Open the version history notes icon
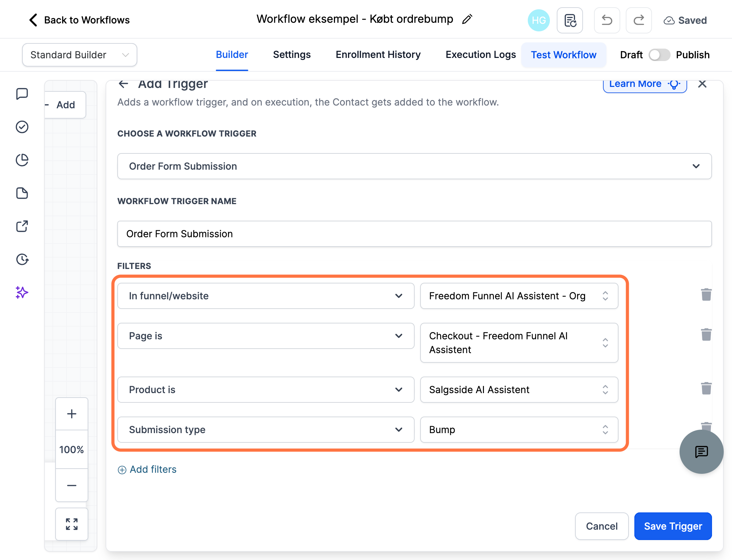 [x=570, y=20]
